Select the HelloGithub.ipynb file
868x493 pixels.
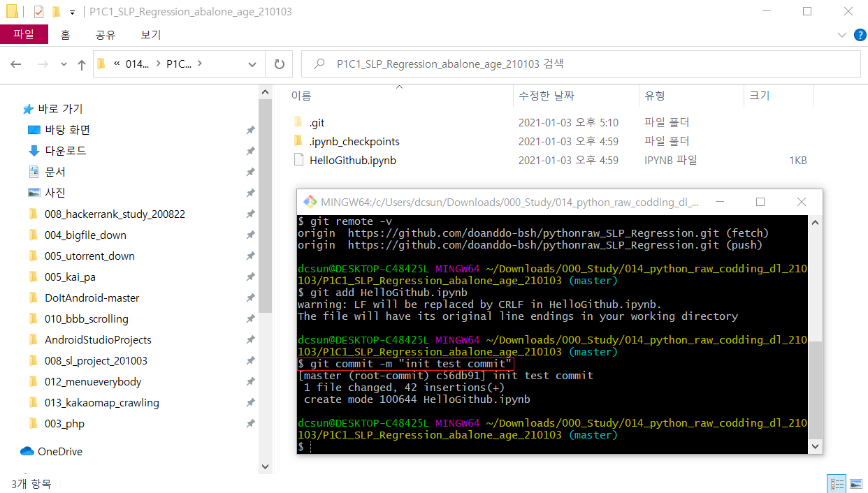point(352,160)
